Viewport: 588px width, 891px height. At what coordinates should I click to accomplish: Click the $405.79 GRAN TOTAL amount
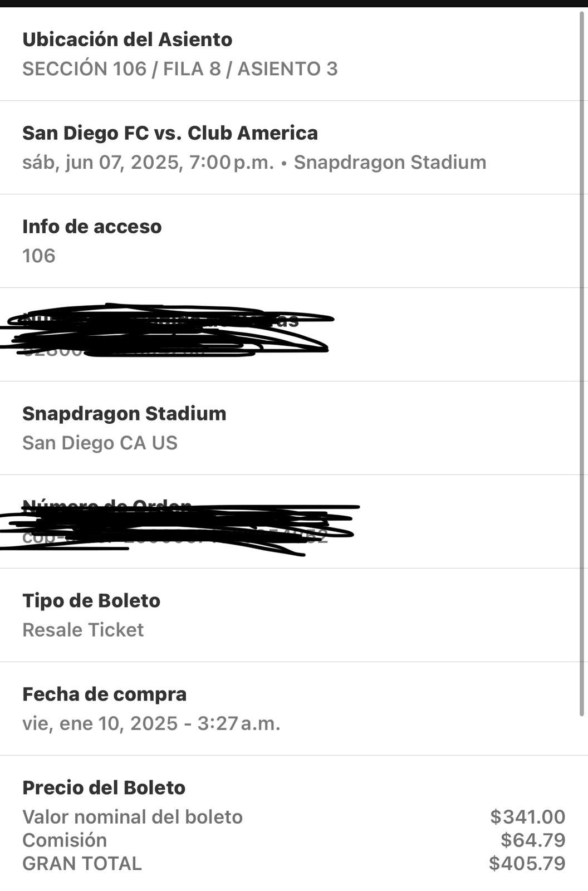point(527,864)
